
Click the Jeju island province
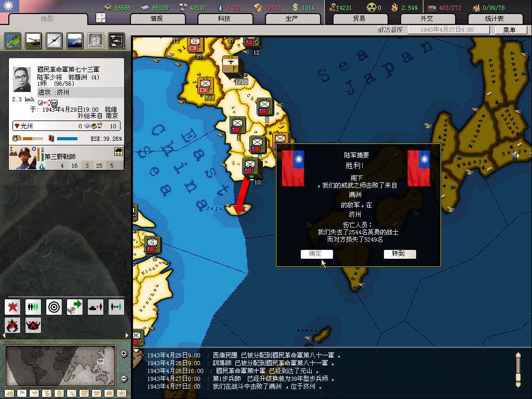click(238, 209)
